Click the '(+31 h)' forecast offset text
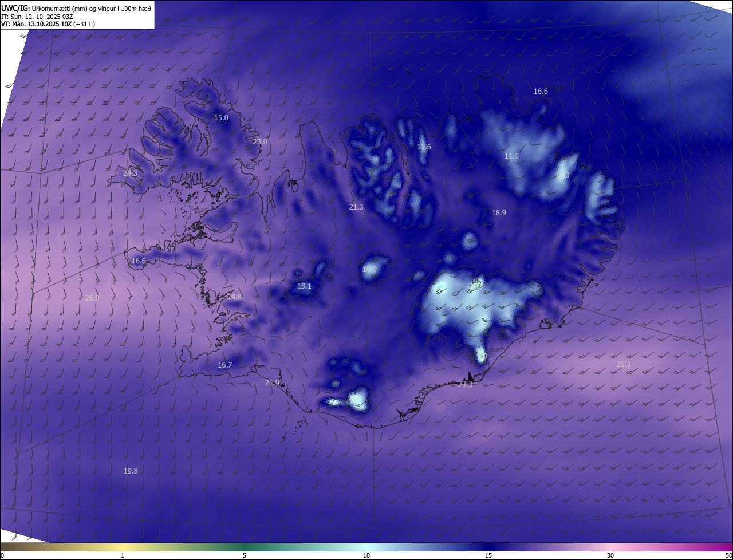733x560 pixels. [84, 24]
